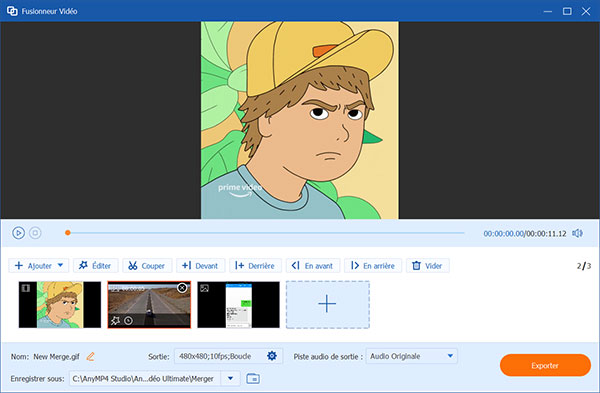This screenshot has width=600, height=393.
Task: Click the Exporter button
Action: click(x=545, y=365)
